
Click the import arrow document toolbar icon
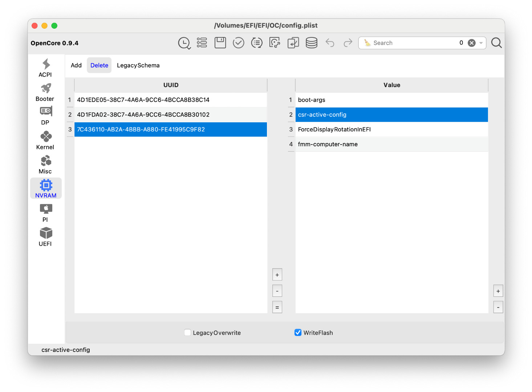(293, 43)
